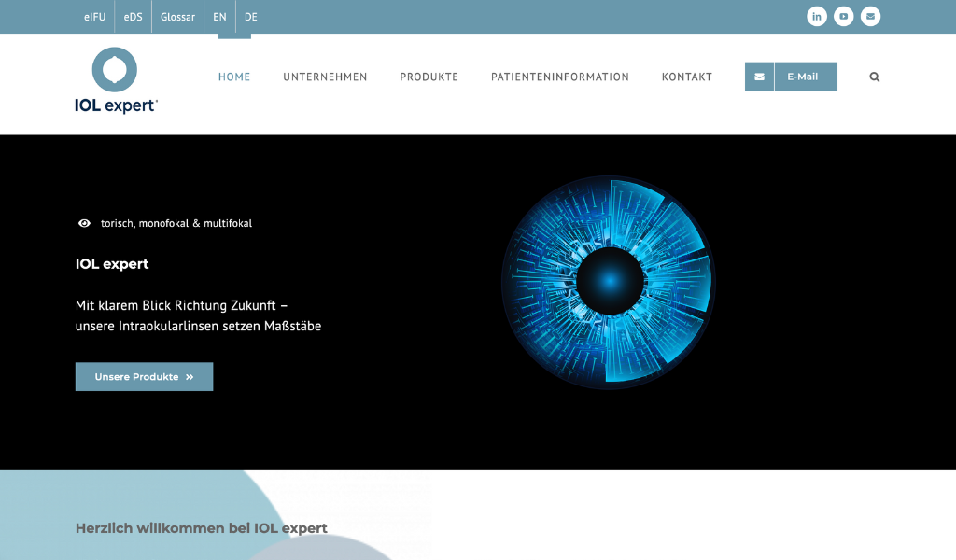
Task: Open the PRODUKTE menu
Action: 429,77
